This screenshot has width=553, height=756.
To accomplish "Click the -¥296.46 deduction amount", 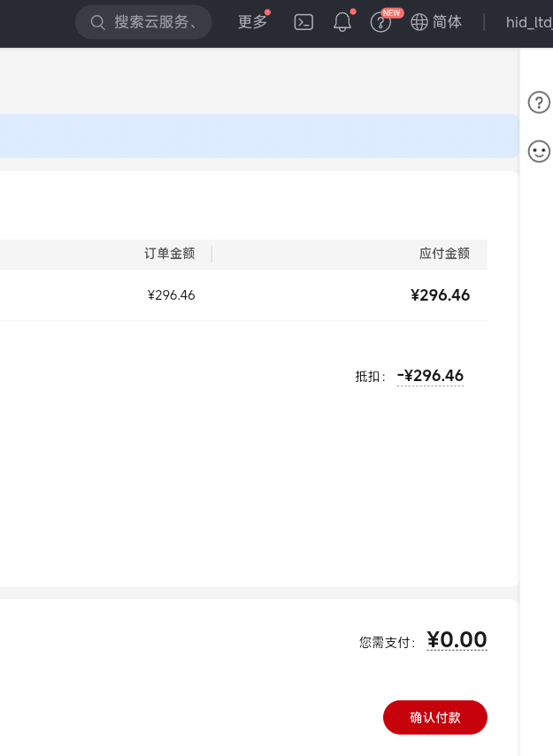I will (430, 376).
